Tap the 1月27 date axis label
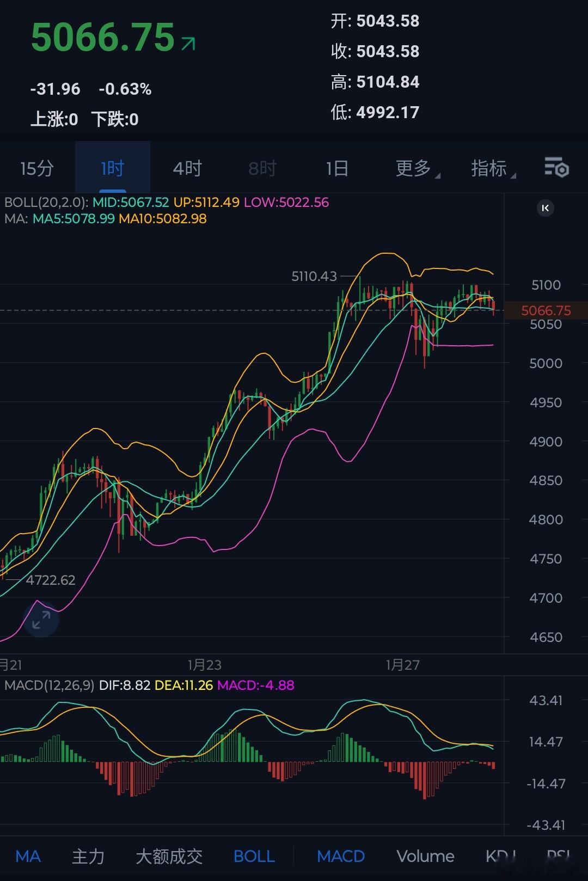Screen dimensions: 588x881 point(403,665)
